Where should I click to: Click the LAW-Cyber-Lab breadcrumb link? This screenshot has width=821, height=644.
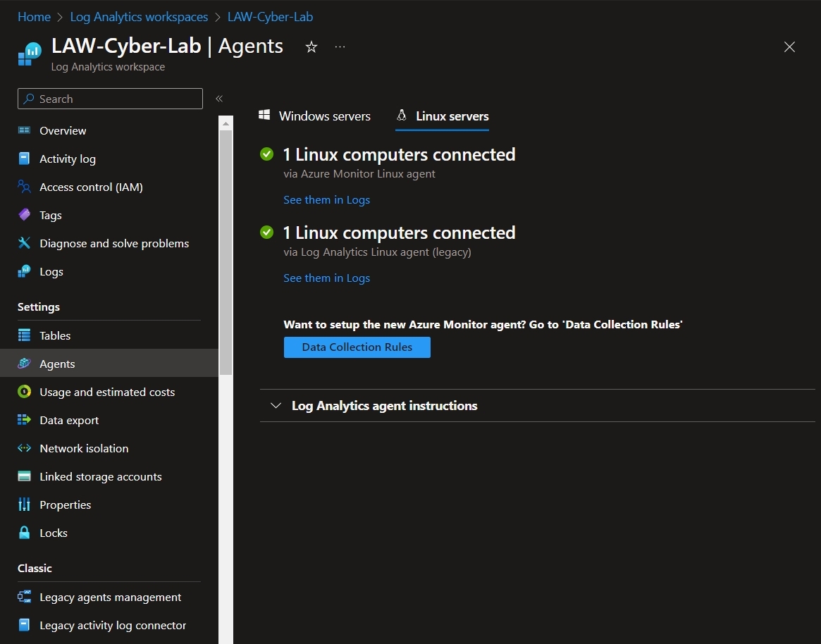pos(270,17)
